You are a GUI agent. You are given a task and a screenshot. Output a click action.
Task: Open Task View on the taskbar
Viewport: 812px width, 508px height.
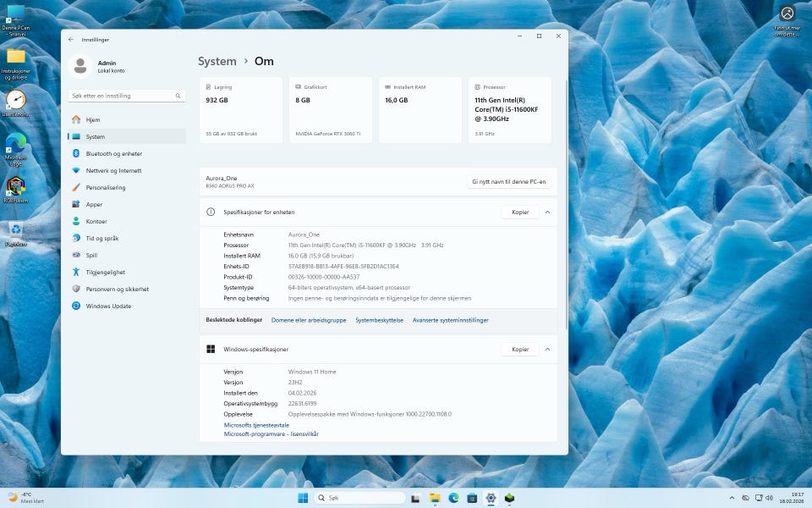415,498
